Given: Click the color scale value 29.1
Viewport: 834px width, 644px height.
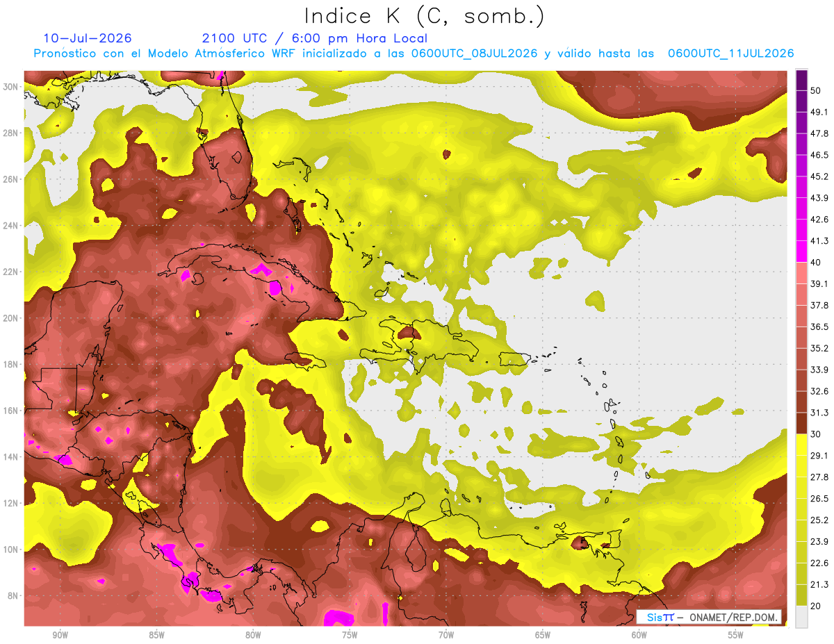Looking at the screenshot, I should coord(820,455).
